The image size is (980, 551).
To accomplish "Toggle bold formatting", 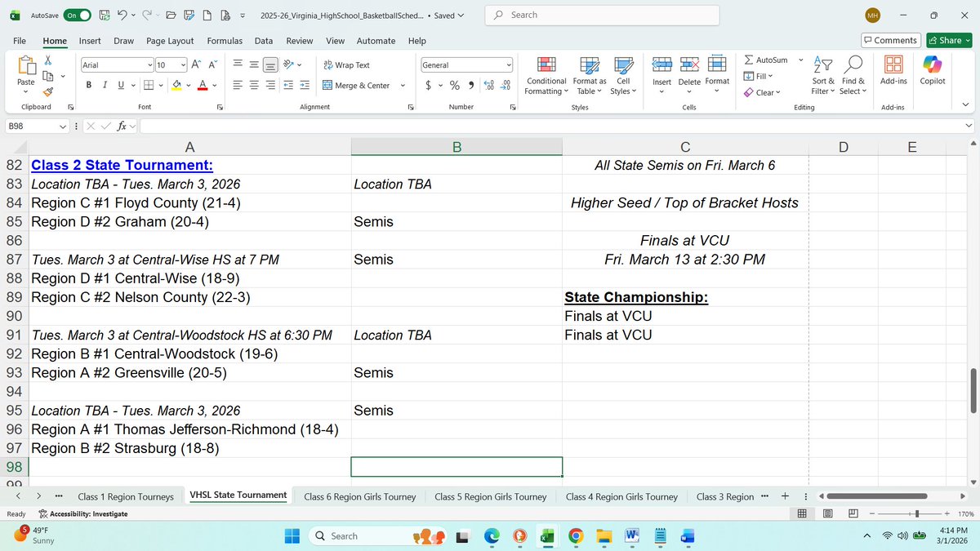I will click(88, 85).
